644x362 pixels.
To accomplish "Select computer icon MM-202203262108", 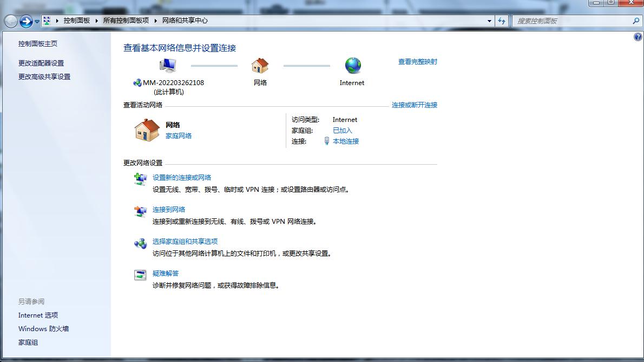I will click(168, 64).
